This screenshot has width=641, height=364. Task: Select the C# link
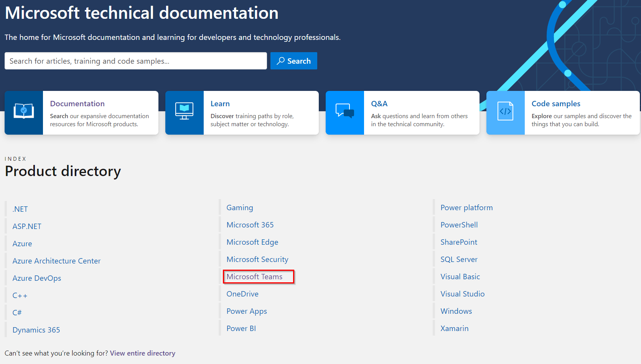[17, 313]
